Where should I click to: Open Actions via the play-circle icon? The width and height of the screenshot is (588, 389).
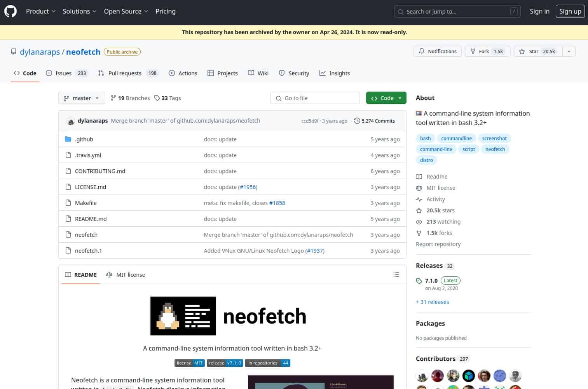pos(171,73)
